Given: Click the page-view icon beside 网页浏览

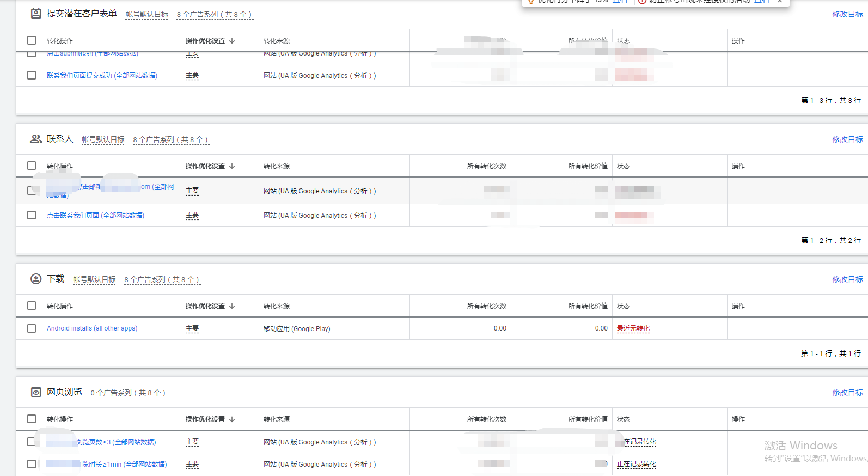Looking at the screenshot, I should coord(36,392).
